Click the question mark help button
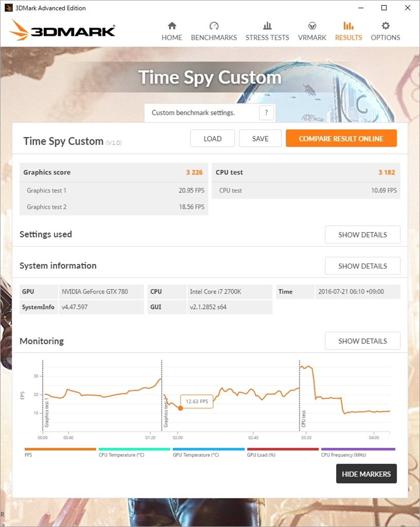This screenshot has width=420, height=527. click(267, 113)
